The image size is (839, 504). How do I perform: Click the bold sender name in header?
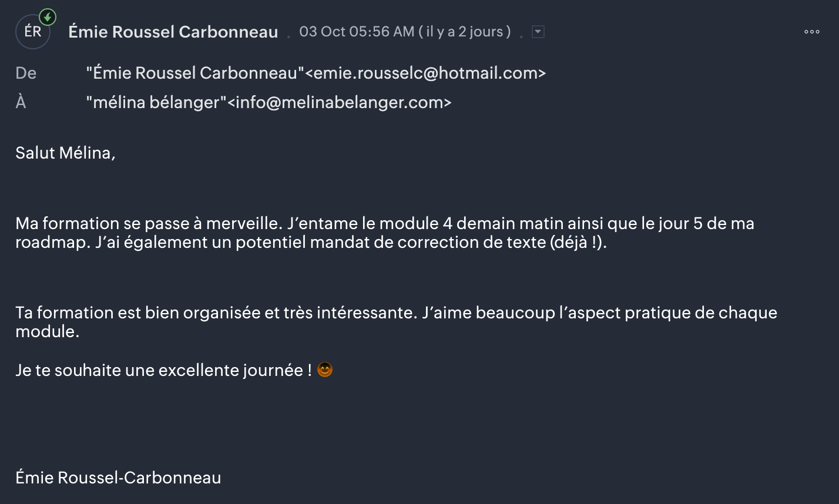173,32
